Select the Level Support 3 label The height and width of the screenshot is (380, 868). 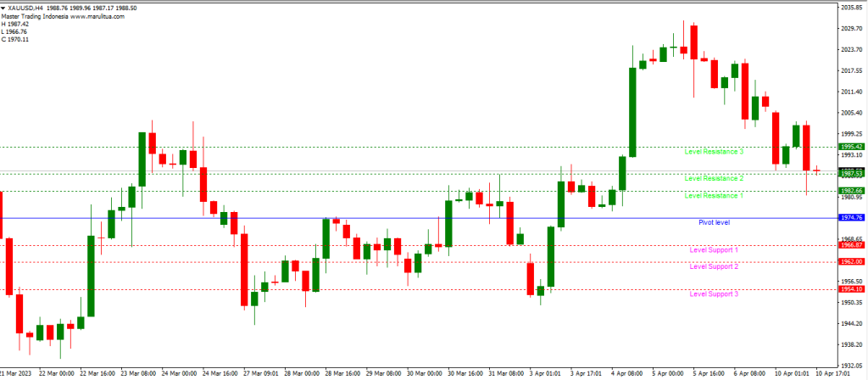coord(714,293)
